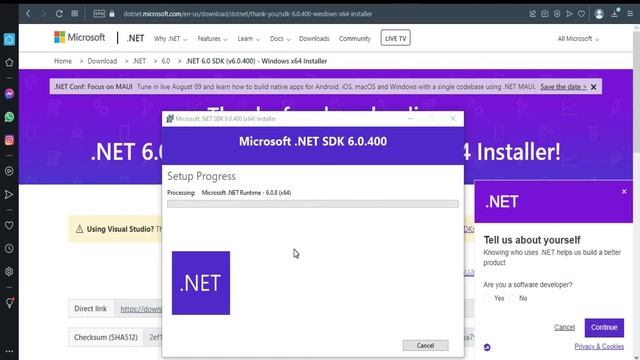Expand the Docs dropdown menu
This screenshot has height=360, width=640.
280,39
